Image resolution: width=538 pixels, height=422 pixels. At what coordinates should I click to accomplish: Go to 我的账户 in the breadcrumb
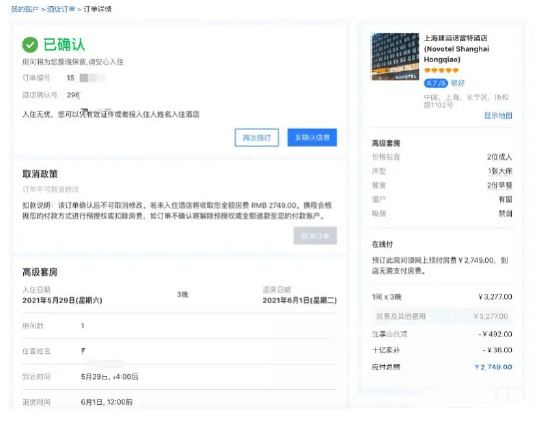coord(24,9)
